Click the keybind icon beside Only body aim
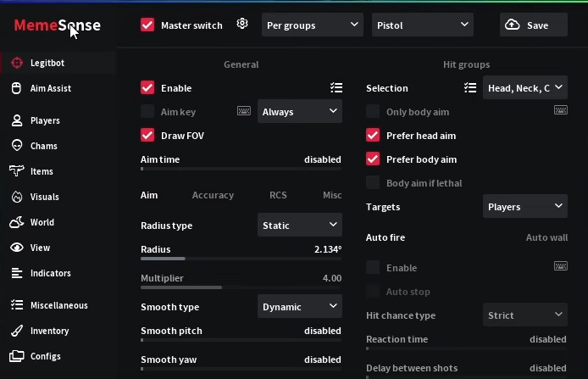 (x=560, y=110)
